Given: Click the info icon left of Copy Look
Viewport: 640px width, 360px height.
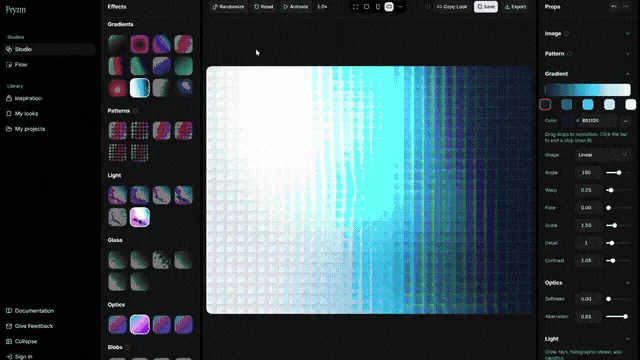Looking at the screenshot, I should [427, 7].
